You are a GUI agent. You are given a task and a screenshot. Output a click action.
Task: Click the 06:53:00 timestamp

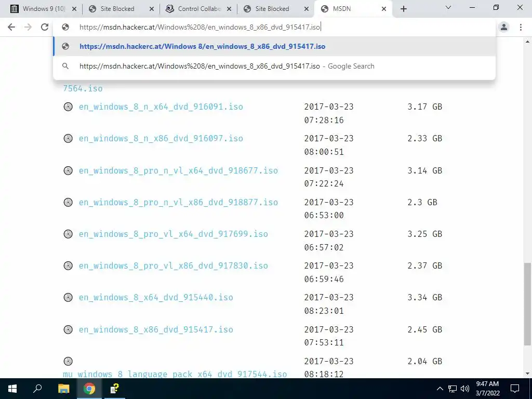tap(324, 215)
